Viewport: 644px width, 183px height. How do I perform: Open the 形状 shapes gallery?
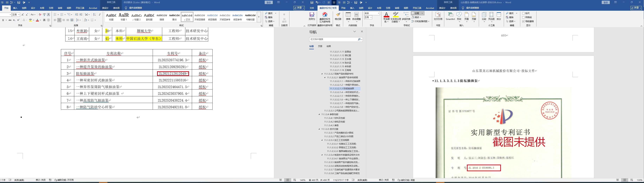click(459, 16)
